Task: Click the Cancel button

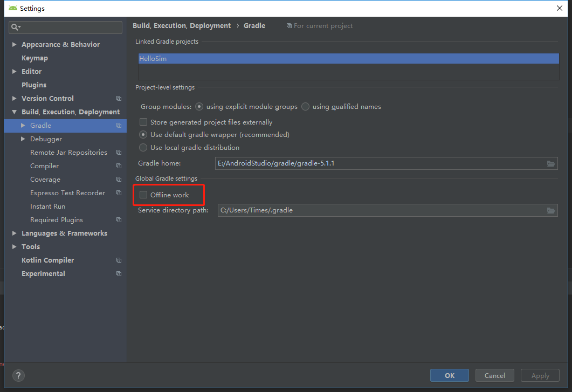Action: [x=495, y=376]
